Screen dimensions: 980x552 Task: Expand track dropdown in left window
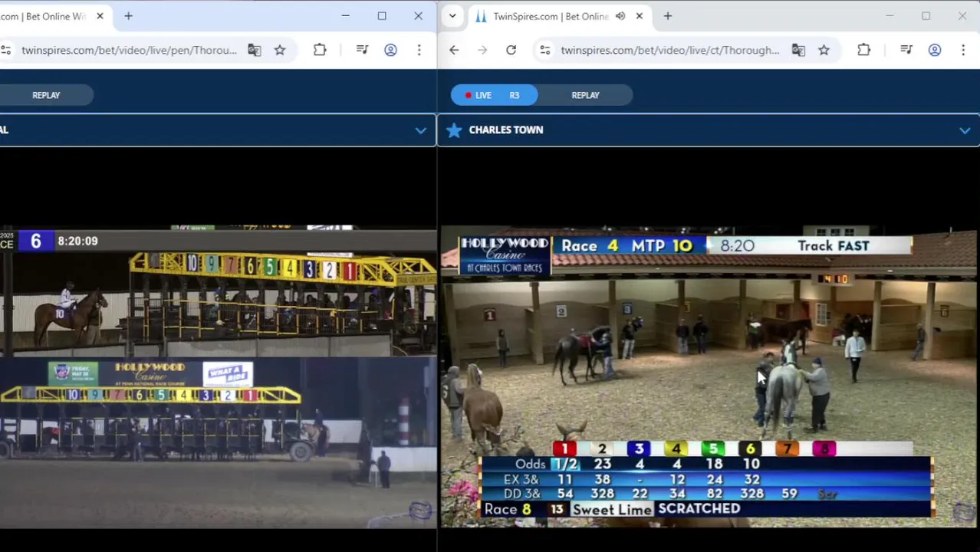[x=420, y=130]
